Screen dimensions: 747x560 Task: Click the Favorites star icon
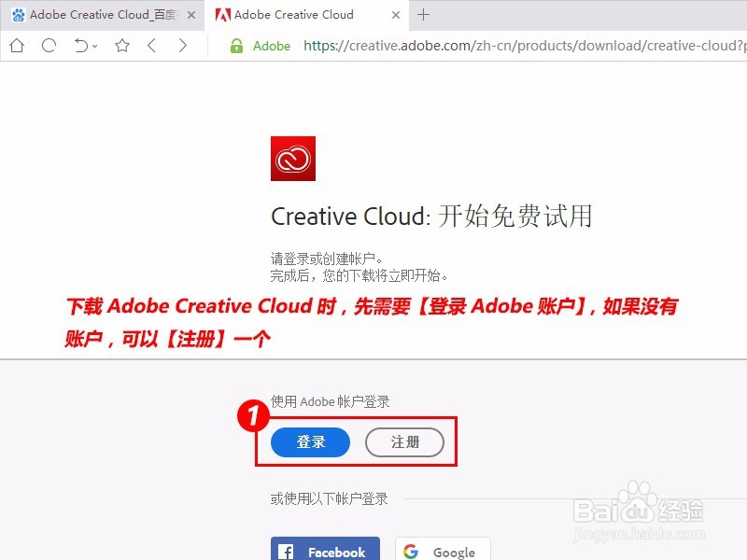122,45
